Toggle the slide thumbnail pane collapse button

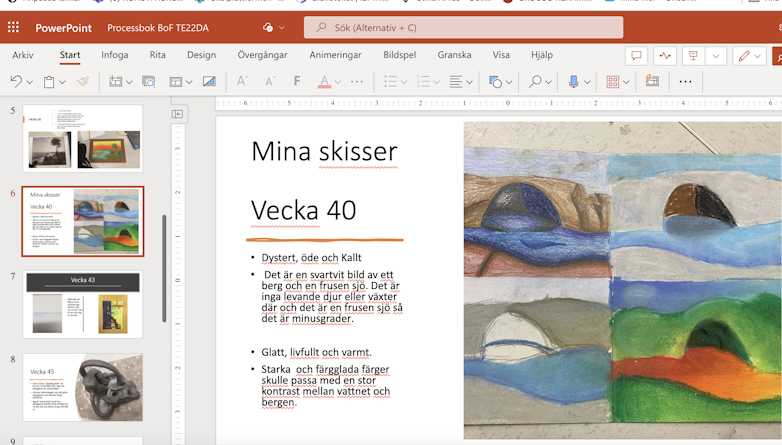click(x=178, y=114)
